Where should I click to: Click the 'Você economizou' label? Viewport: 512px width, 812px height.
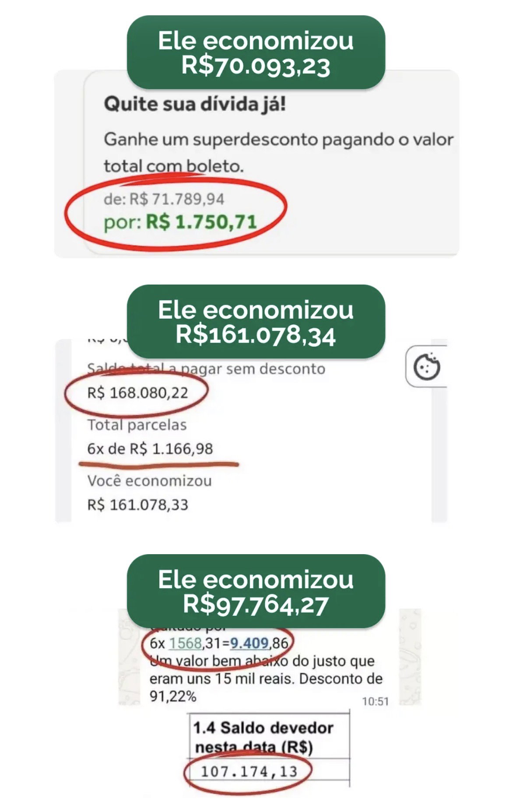[150, 481]
